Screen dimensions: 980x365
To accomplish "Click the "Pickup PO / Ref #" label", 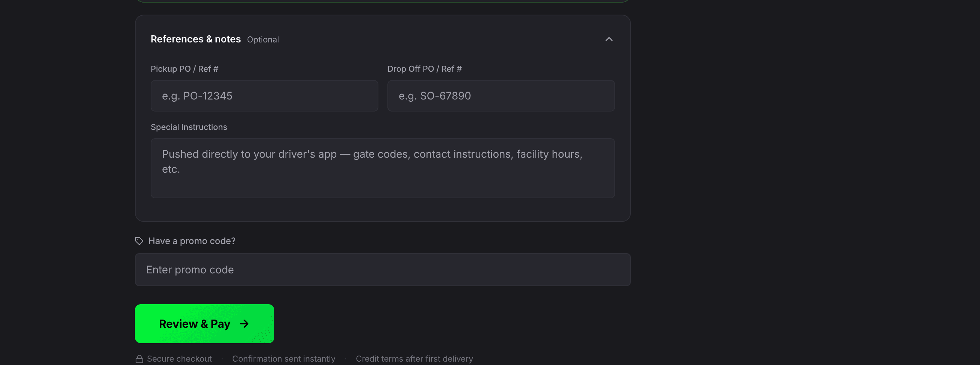I will pyautogui.click(x=185, y=69).
